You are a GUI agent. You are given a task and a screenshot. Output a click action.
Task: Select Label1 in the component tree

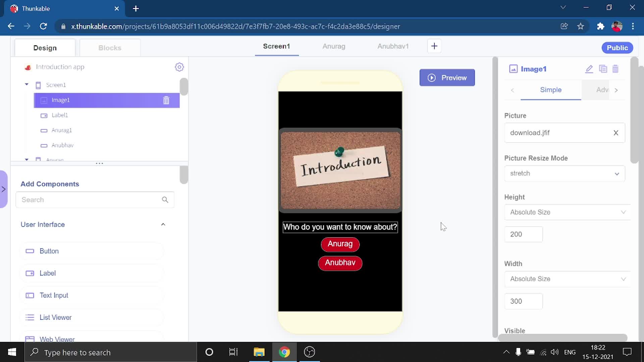click(60, 115)
